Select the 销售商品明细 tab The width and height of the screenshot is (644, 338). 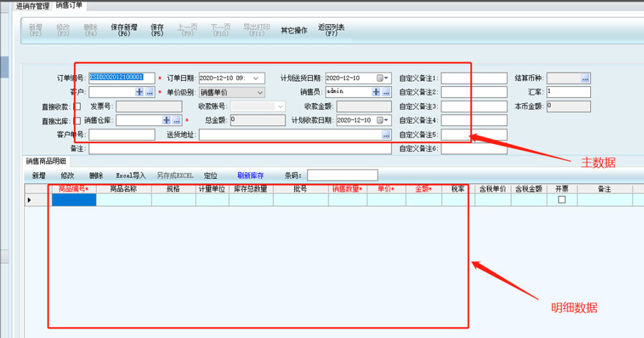click(46, 162)
